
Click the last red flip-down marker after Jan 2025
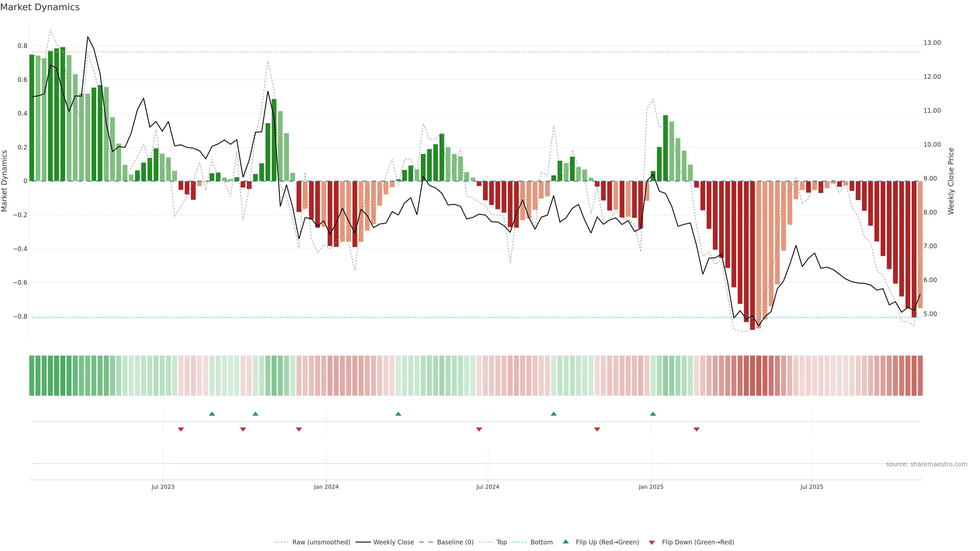(x=696, y=429)
